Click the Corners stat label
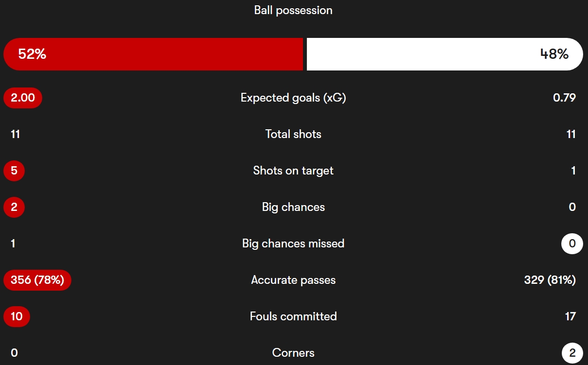The image size is (588, 365). [x=293, y=353]
